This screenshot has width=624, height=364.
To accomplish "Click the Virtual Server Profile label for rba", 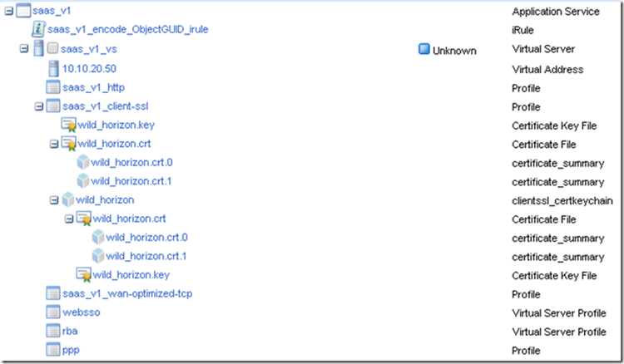I will point(559,332).
